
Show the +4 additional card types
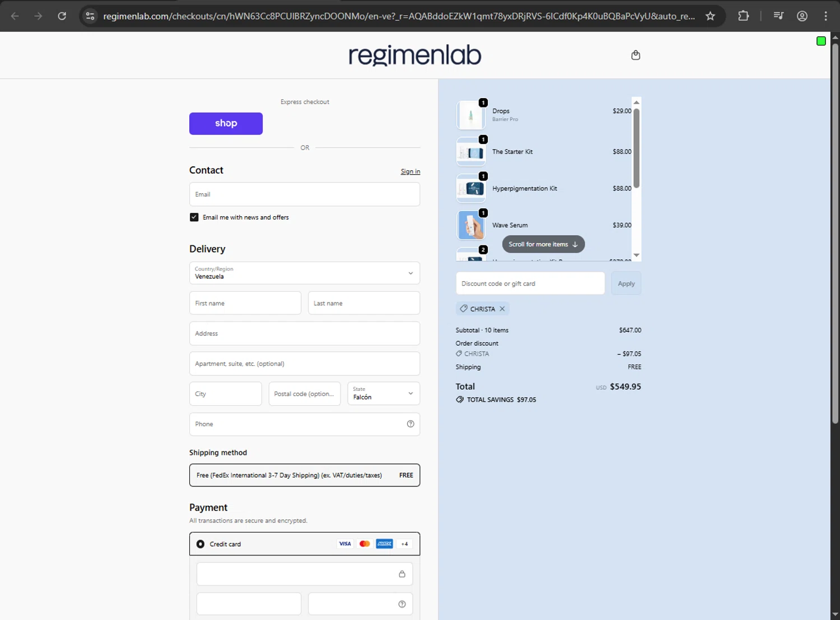[x=404, y=544]
